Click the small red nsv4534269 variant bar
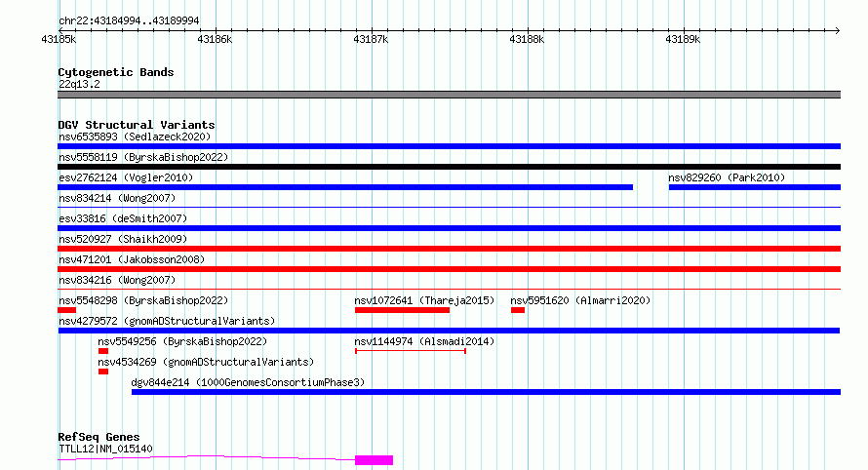This screenshot has height=470, width=868. pos(103,372)
